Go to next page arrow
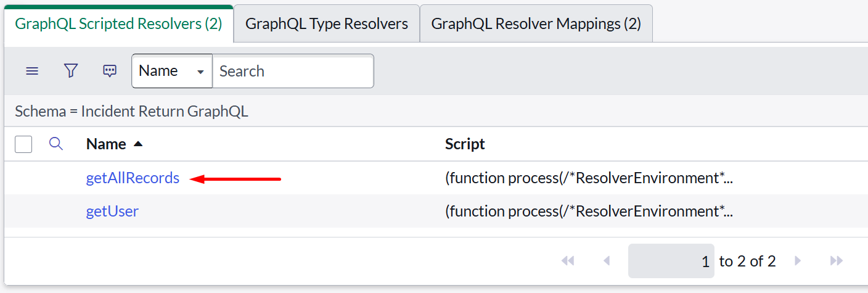The width and height of the screenshot is (868, 293). point(798,261)
